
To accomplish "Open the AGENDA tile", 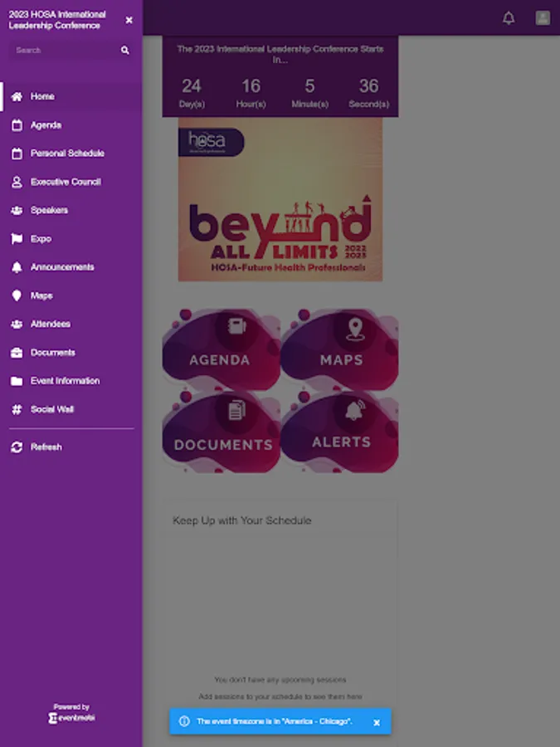I will click(x=221, y=349).
